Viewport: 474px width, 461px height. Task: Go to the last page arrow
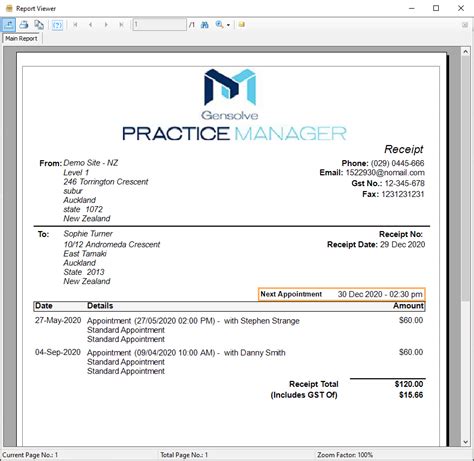click(121, 25)
